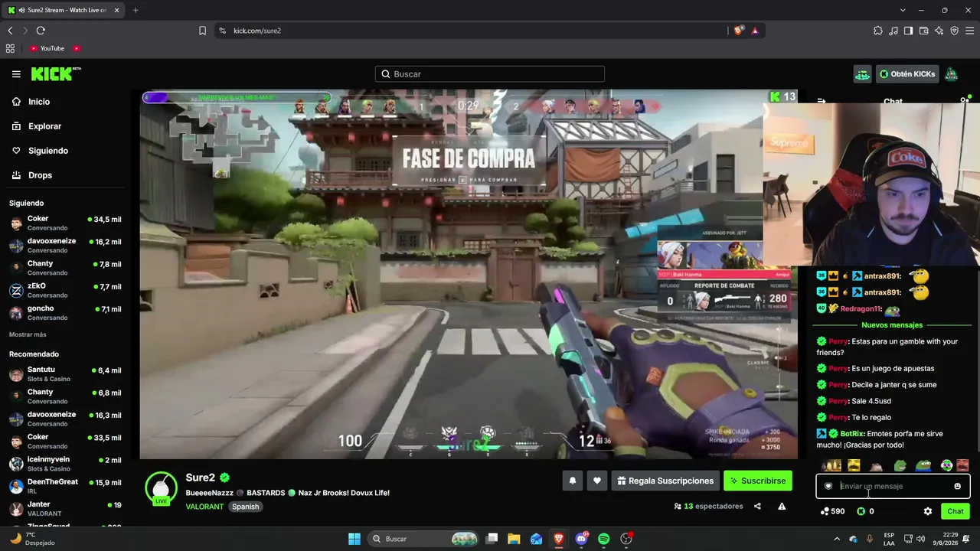The width and height of the screenshot is (980, 551).
Task: Open Brave Shields lion icon
Action: [739, 31]
